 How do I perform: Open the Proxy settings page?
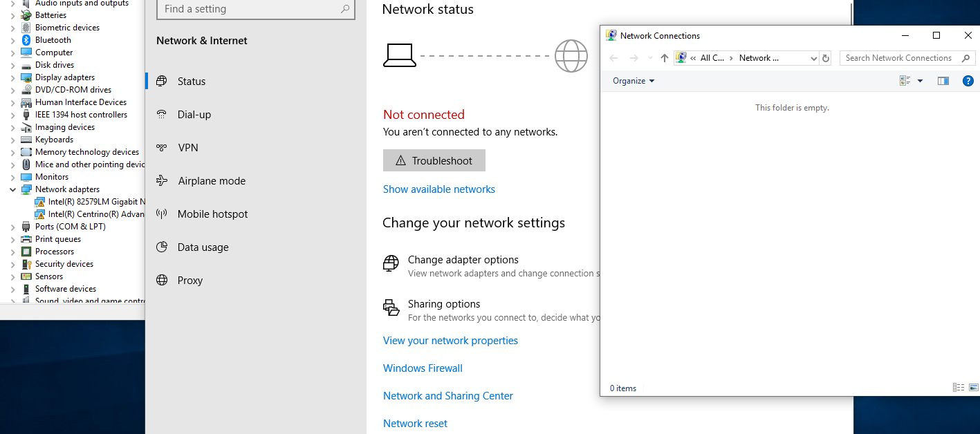(x=256, y=280)
